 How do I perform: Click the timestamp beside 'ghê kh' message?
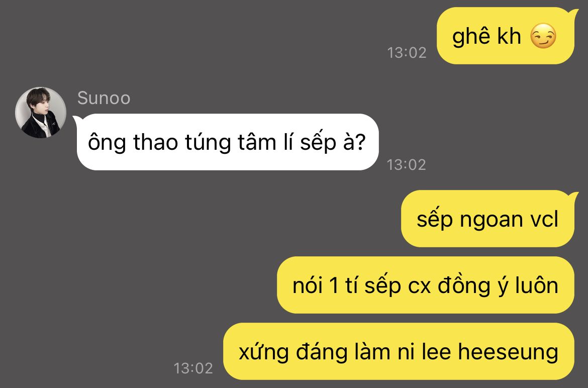click(407, 53)
